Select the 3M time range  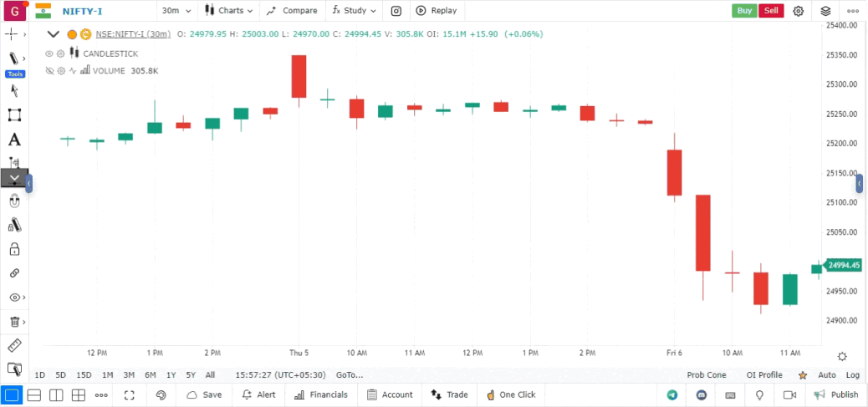pos(129,375)
